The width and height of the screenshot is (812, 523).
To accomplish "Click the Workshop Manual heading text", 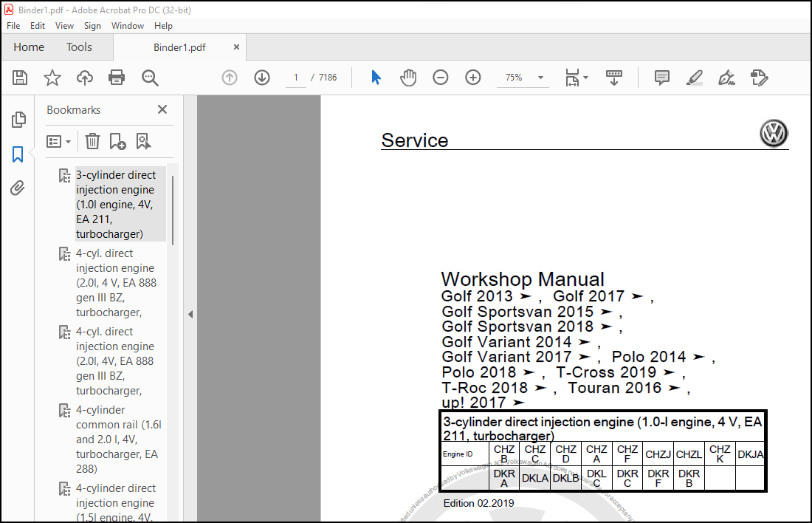I will click(x=523, y=279).
